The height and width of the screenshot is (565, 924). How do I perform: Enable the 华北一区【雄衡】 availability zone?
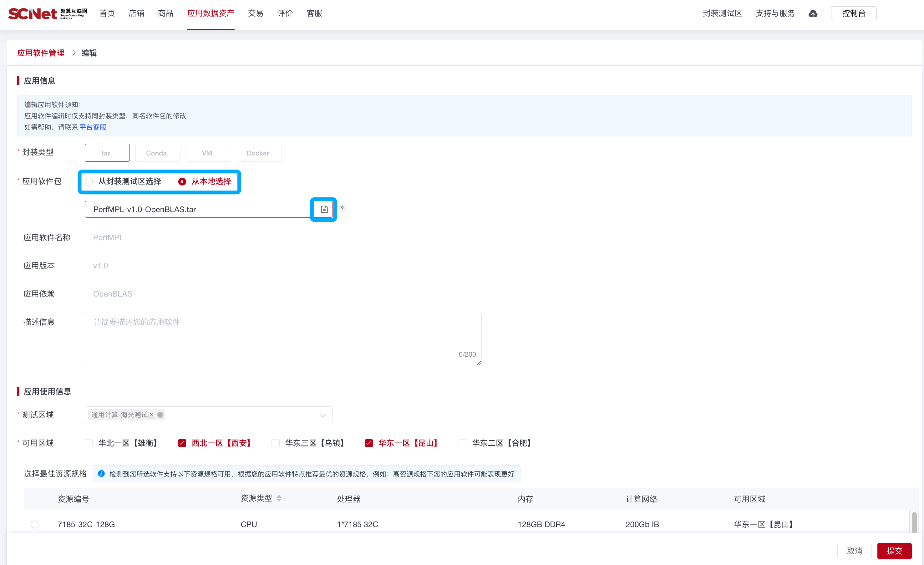coord(89,443)
